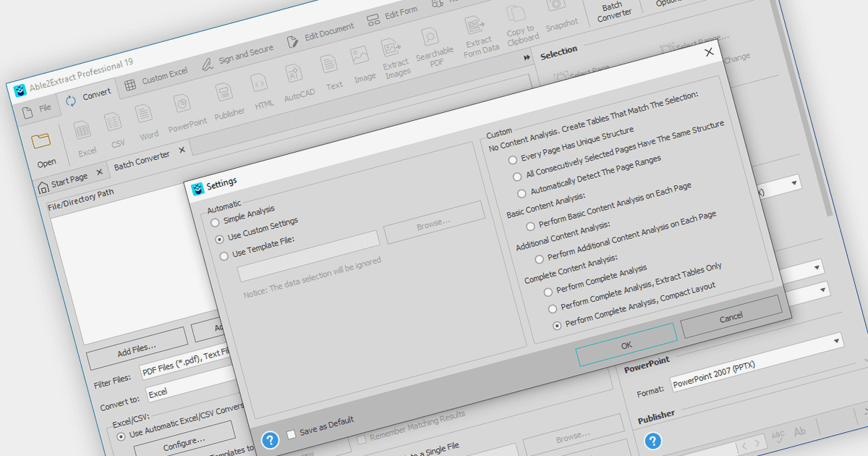Choose Perform Complete Analysis option
This screenshot has width=868, height=456.
pos(548,292)
